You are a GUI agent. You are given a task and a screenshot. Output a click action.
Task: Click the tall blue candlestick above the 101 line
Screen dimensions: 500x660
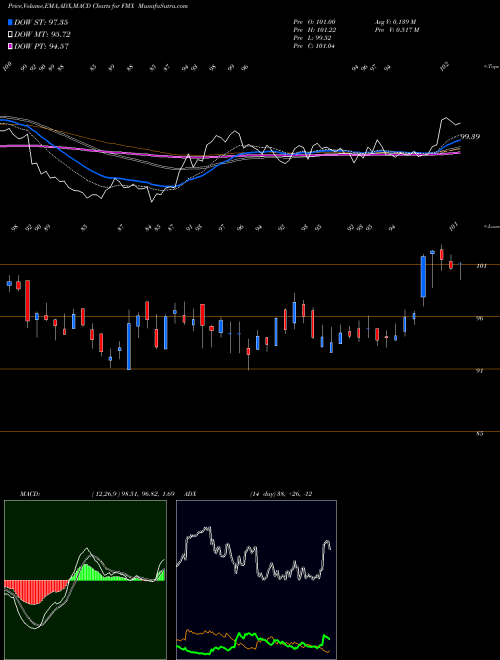(x=423, y=277)
